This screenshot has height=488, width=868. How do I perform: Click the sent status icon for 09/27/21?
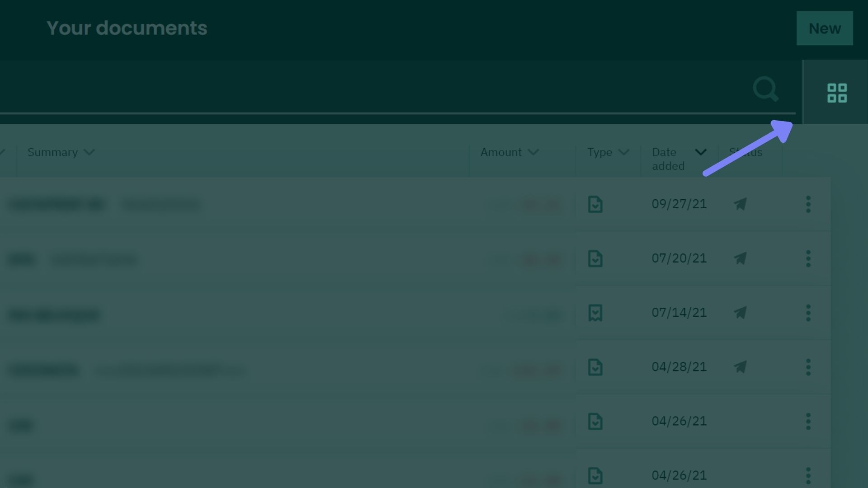[740, 204]
